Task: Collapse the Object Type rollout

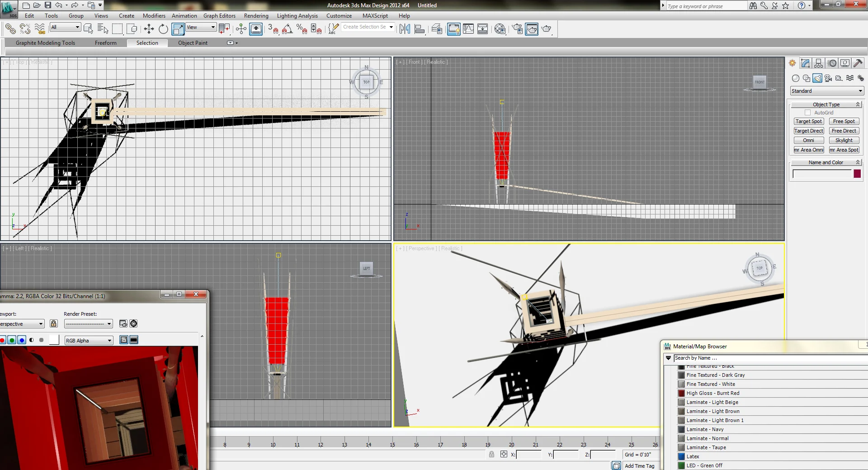Action: pos(826,104)
